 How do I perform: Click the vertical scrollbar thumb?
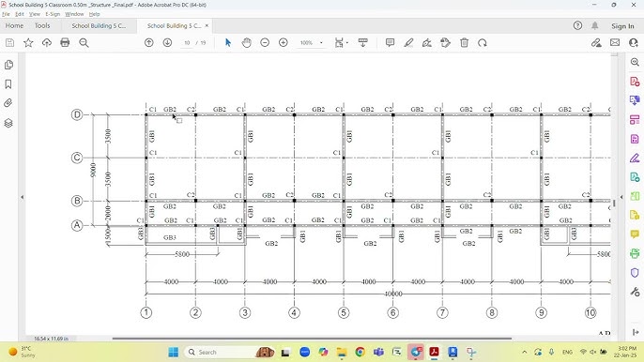614,204
